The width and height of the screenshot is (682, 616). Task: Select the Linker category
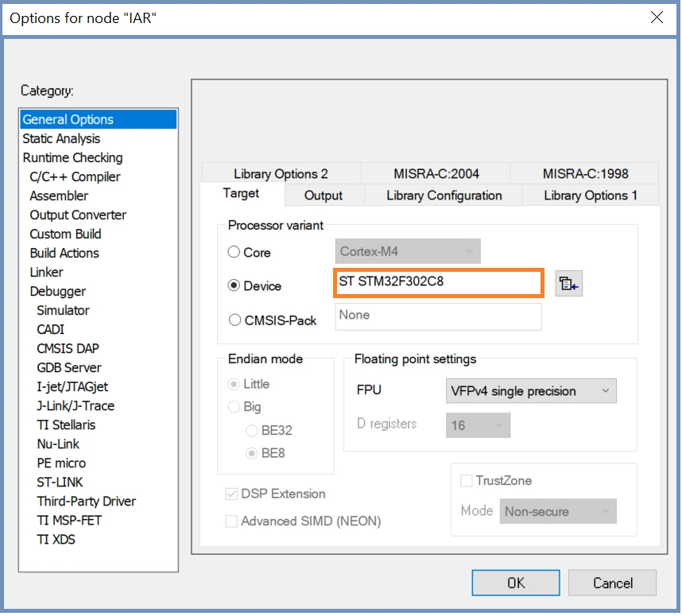(47, 272)
